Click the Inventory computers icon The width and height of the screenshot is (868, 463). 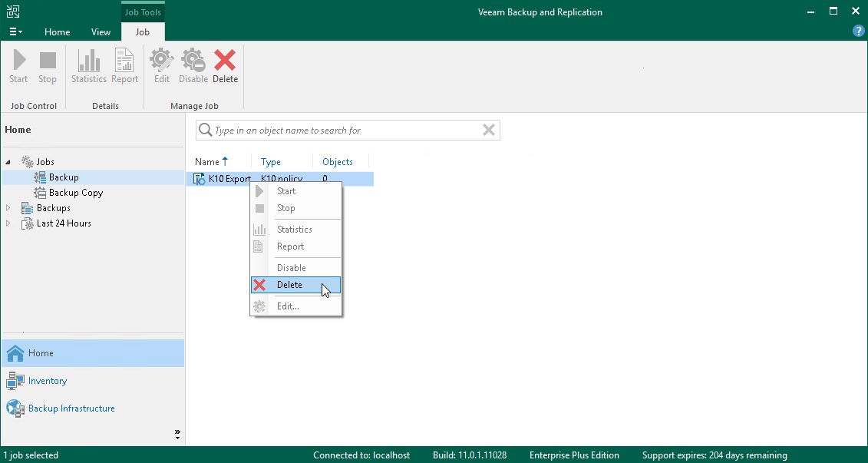point(15,381)
